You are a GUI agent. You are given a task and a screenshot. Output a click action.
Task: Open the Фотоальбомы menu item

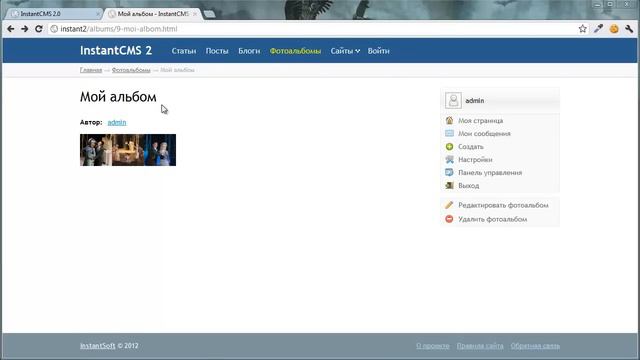pos(295,51)
